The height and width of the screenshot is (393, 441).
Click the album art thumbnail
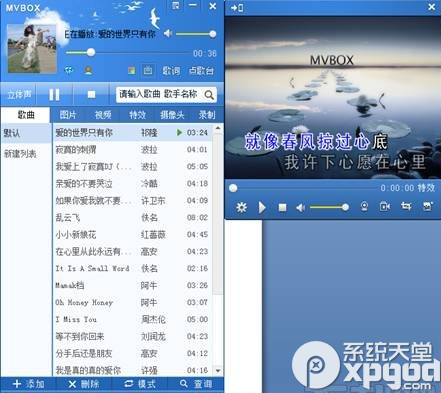[32, 48]
